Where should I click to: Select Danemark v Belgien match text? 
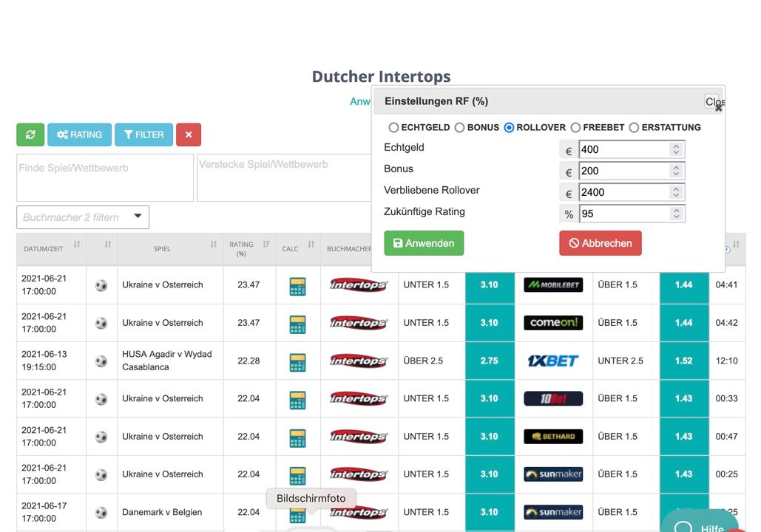(x=162, y=512)
